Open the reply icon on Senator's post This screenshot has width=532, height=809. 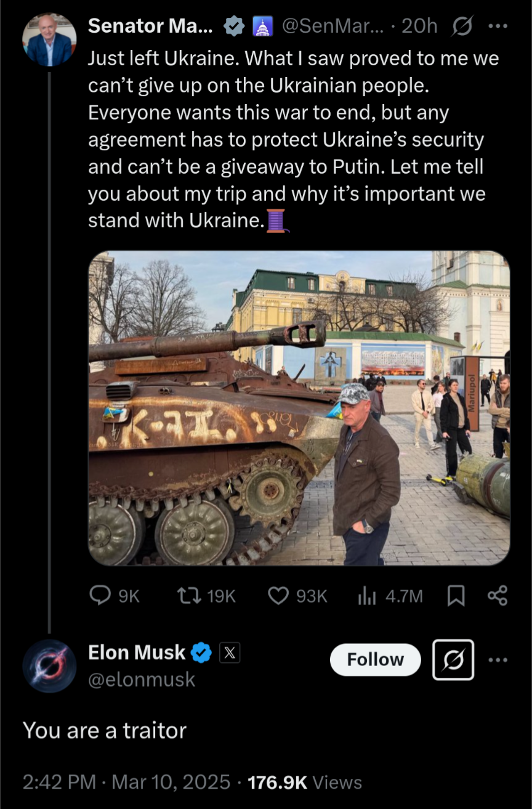tap(100, 596)
